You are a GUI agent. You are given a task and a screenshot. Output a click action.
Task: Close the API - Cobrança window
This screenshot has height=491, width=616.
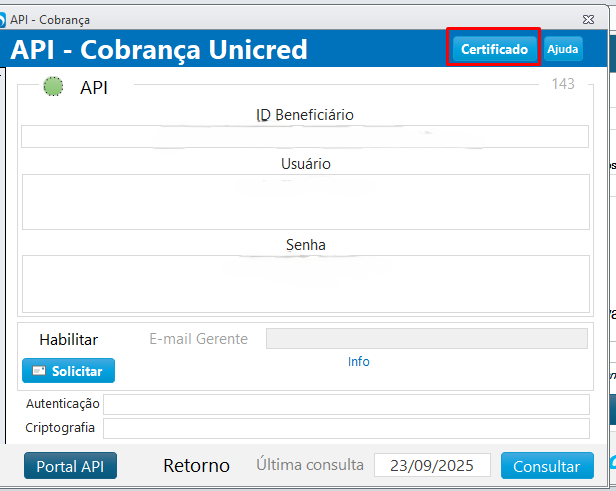tap(587, 19)
